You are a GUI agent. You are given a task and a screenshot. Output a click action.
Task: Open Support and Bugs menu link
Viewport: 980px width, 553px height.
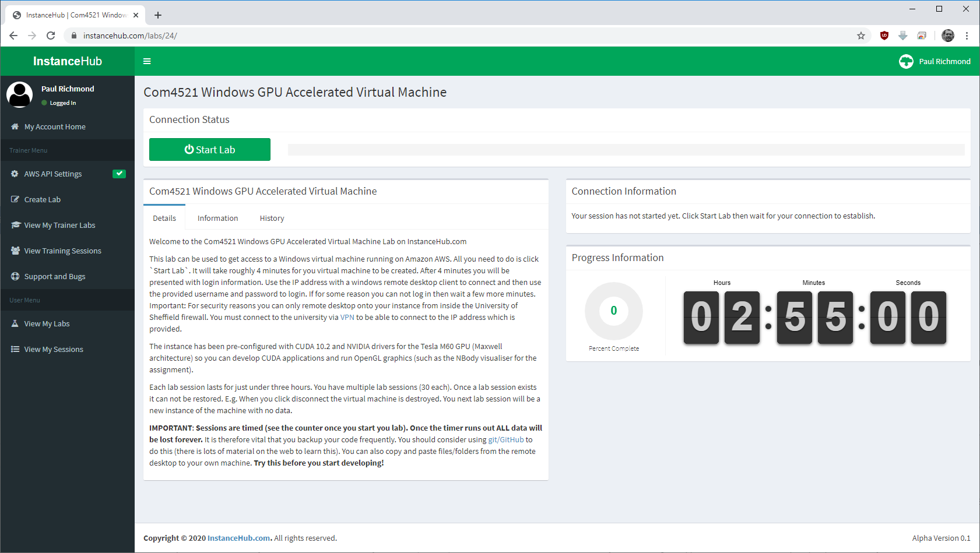click(x=68, y=276)
